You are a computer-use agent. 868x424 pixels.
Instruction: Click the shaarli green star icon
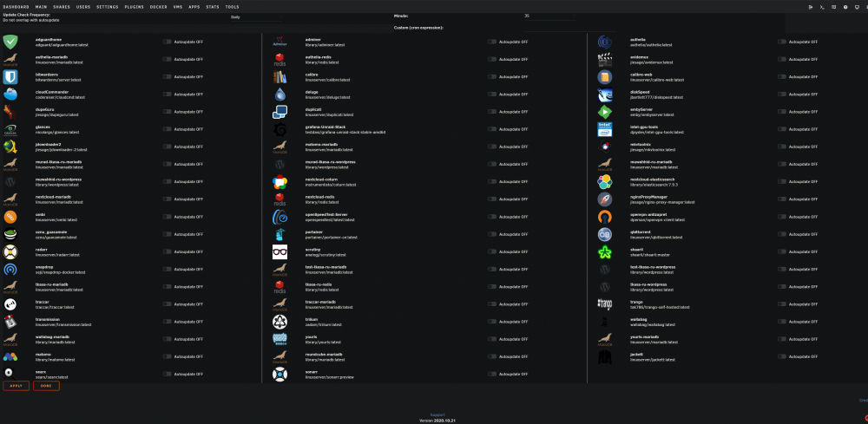pyautogui.click(x=604, y=252)
